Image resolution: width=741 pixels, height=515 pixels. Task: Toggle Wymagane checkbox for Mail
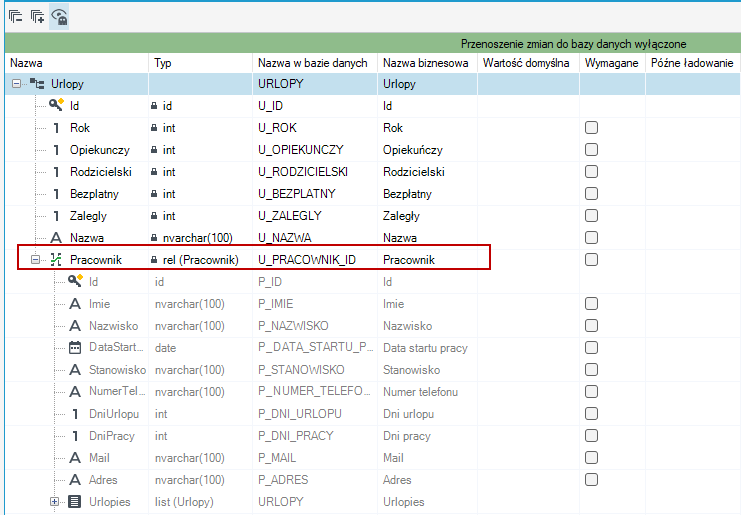(x=591, y=457)
